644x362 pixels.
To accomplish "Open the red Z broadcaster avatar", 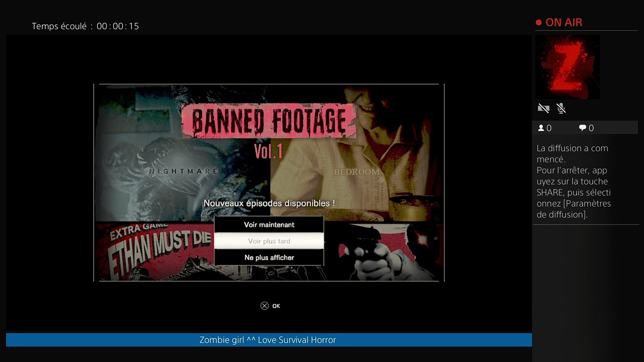I will (568, 67).
